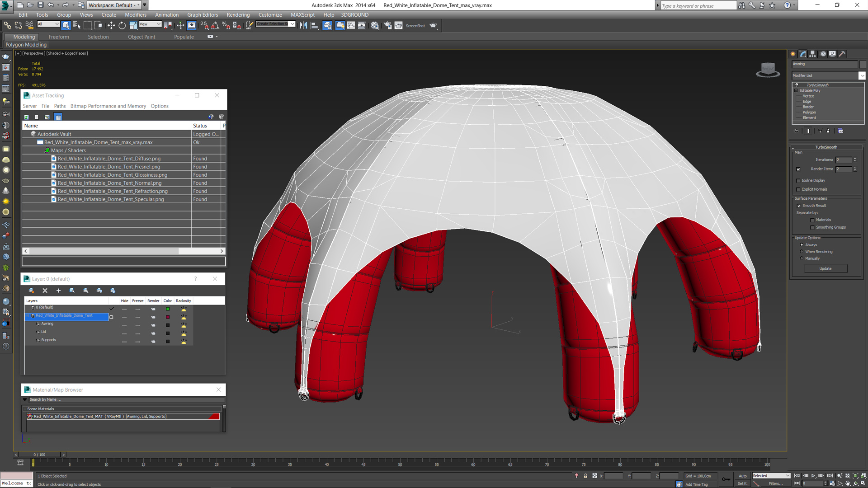
Task: Open the Material Editor icon
Action: [x=375, y=26]
